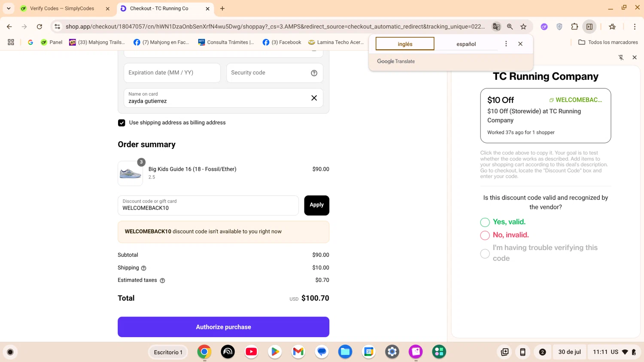Click Shipping info help icon
This screenshot has width=644, height=362.
tap(144, 268)
